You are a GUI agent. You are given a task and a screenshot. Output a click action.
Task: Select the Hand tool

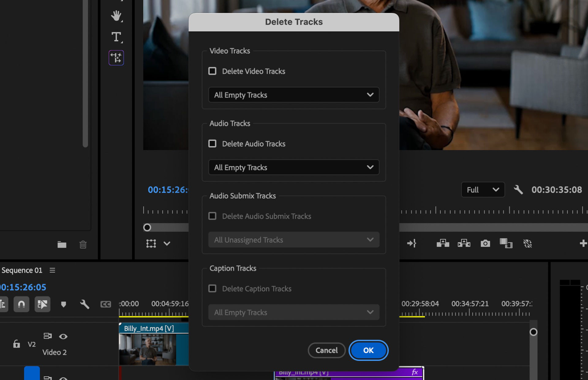116,16
